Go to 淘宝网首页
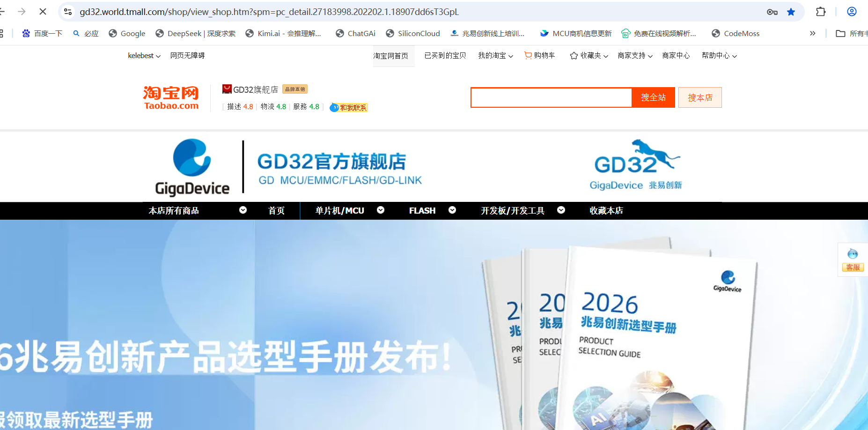The width and height of the screenshot is (868, 430). click(x=391, y=56)
